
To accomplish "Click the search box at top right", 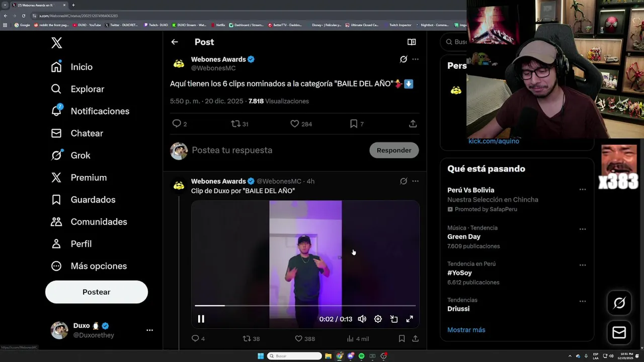I will 453,42.
